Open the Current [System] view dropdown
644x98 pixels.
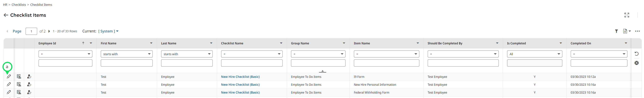[x=108, y=31]
